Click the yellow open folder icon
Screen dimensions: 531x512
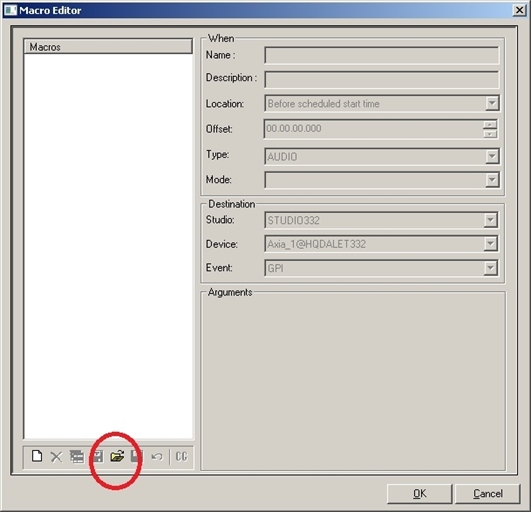[117, 456]
